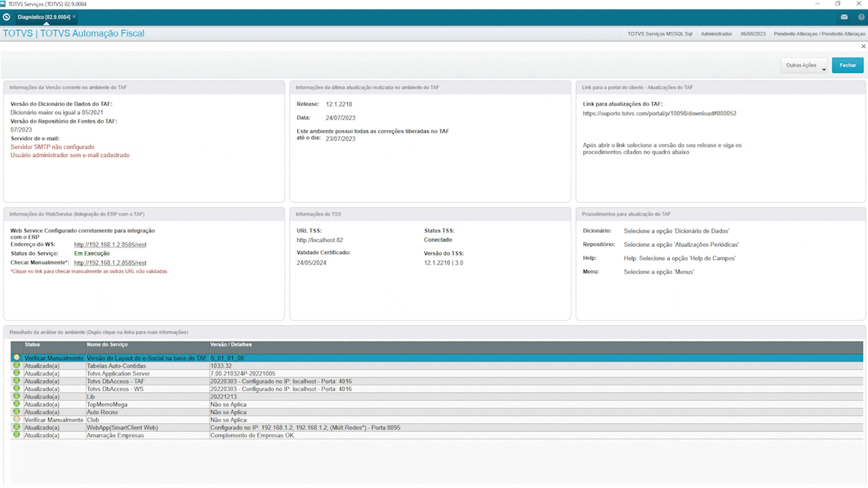Click green status icon for TopMemoMega row

[17, 404]
